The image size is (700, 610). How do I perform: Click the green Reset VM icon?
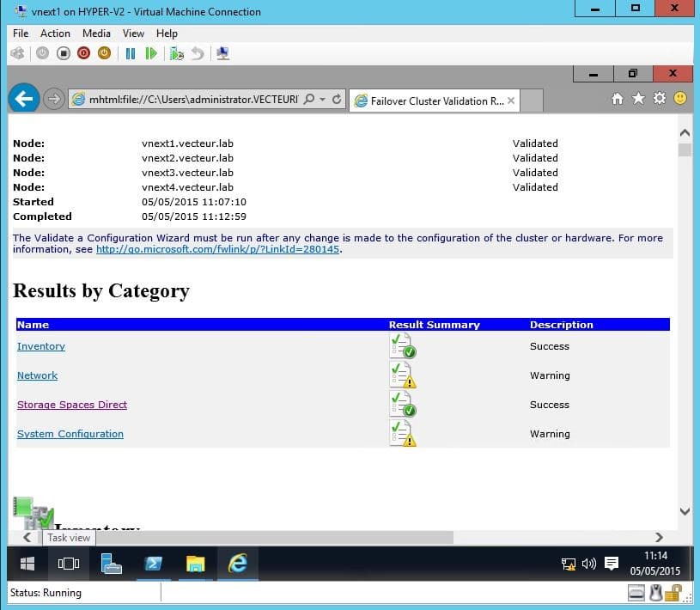coord(151,53)
